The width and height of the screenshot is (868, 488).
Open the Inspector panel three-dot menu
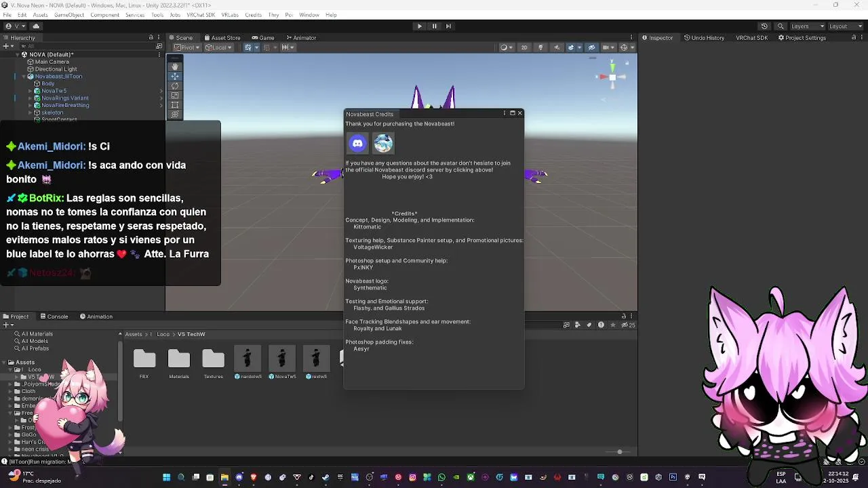863,37
